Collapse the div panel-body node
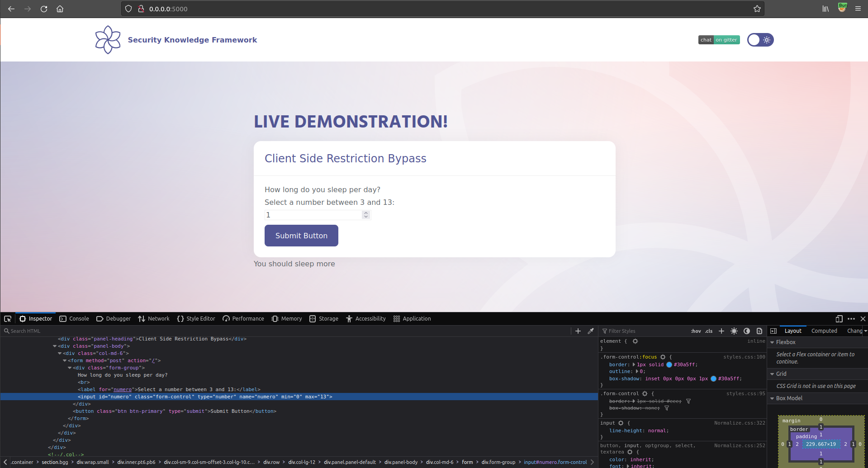 pos(55,346)
